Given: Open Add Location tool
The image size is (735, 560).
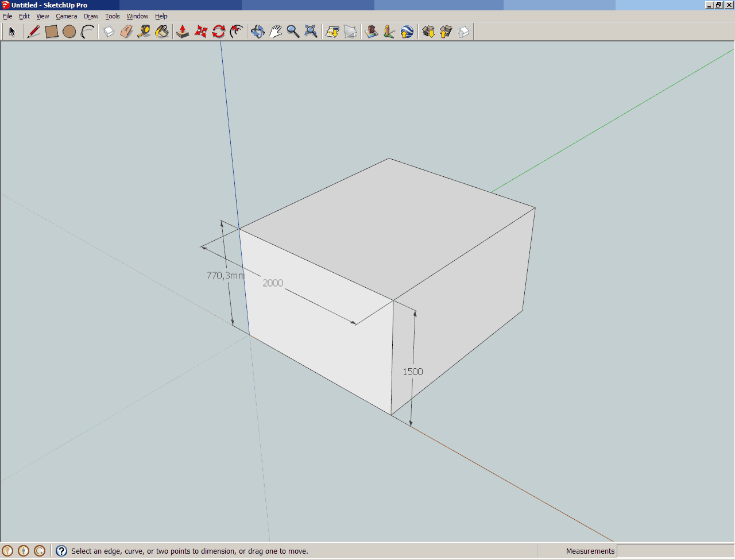Looking at the screenshot, I should pyautogui.click(x=332, y=32).
